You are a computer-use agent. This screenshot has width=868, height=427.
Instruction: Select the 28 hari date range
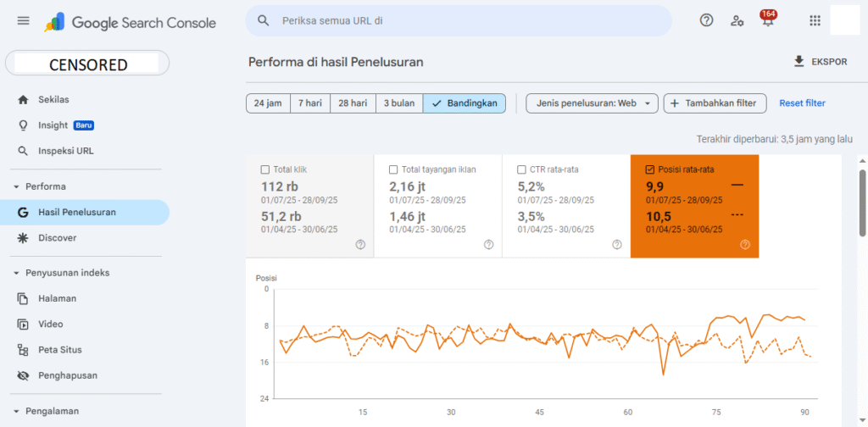[x=353, y=103]
